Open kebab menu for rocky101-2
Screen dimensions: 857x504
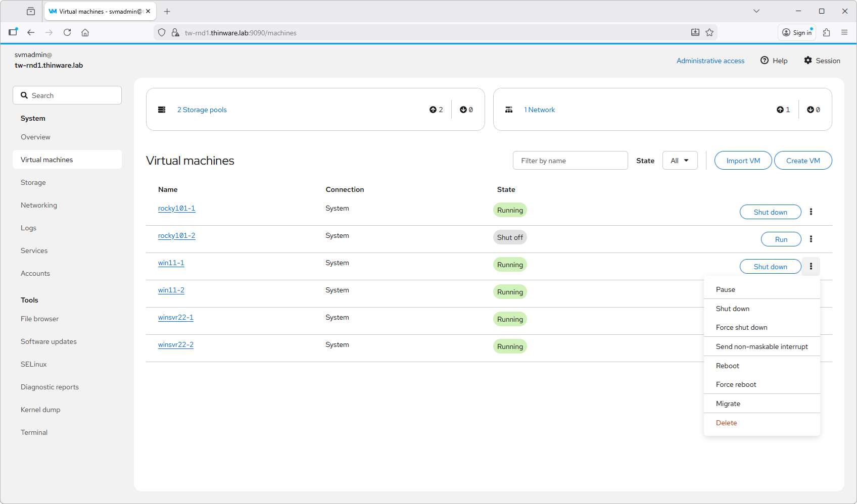tap(811, 239)
